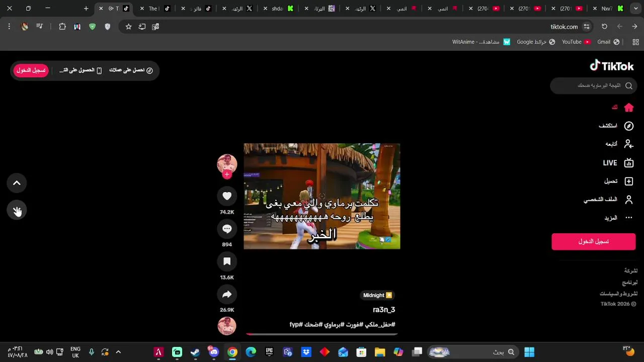Seek using the video progress bar
This screenshot has width=644, height=362.
(322, 334)
